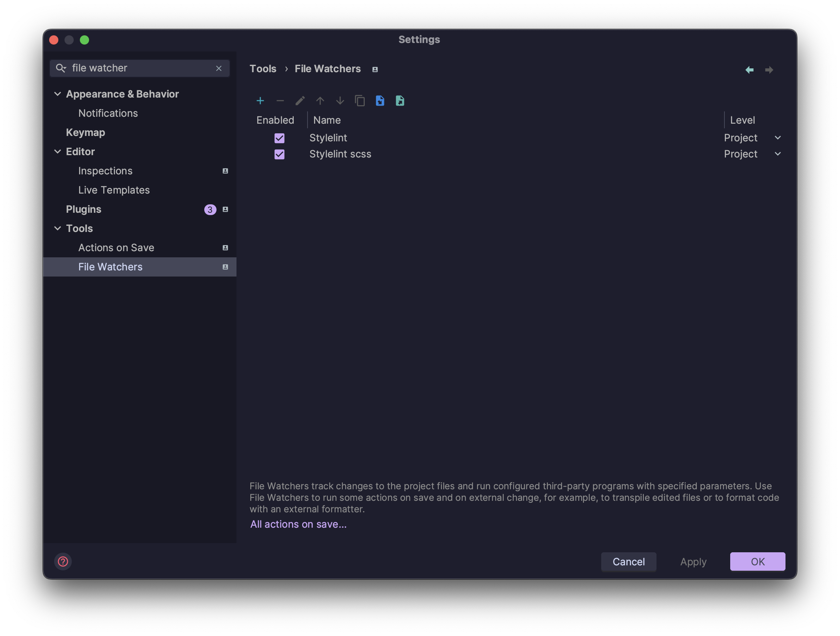Open the Level dropdown for Stylelint

[778, 138]
